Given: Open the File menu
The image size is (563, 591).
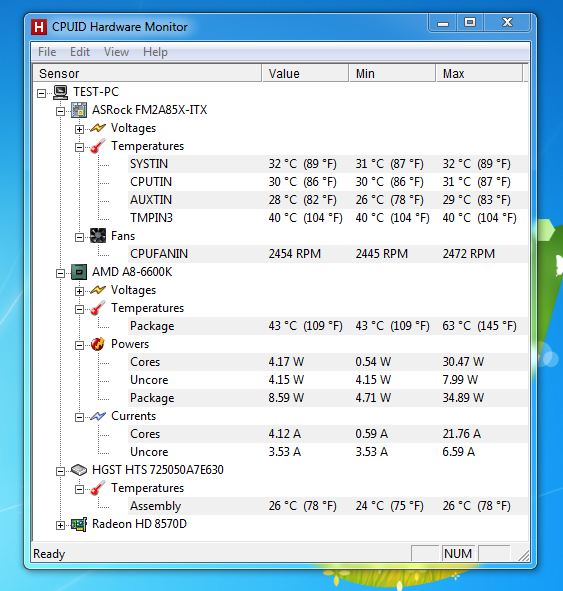Looking at the screenshot, I should 47,52.
